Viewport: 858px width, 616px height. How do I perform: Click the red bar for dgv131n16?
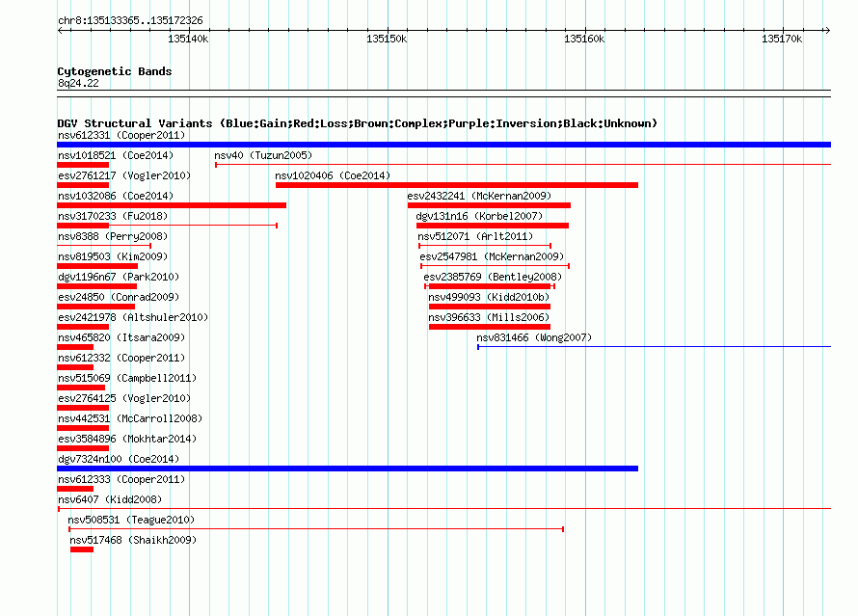(493, 226)
